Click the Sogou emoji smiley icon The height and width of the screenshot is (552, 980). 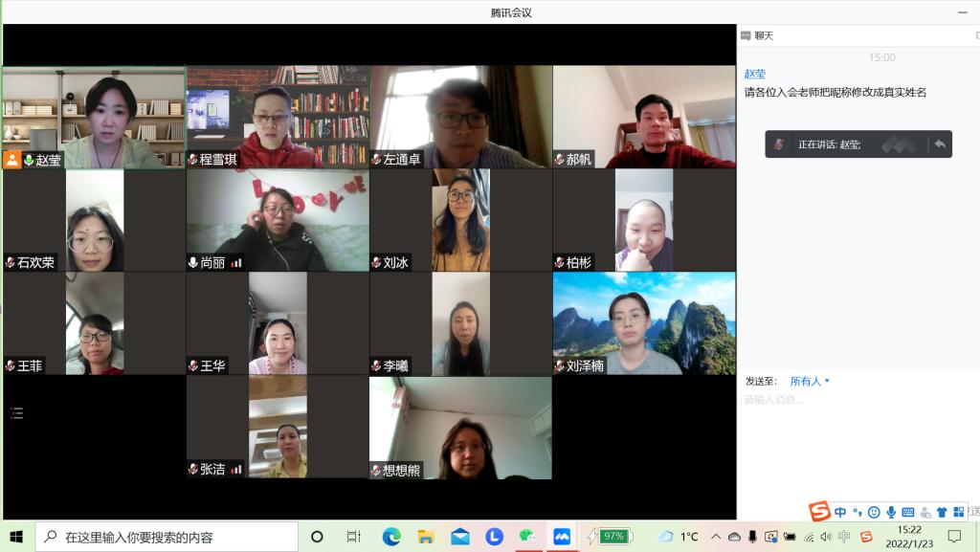874,513
